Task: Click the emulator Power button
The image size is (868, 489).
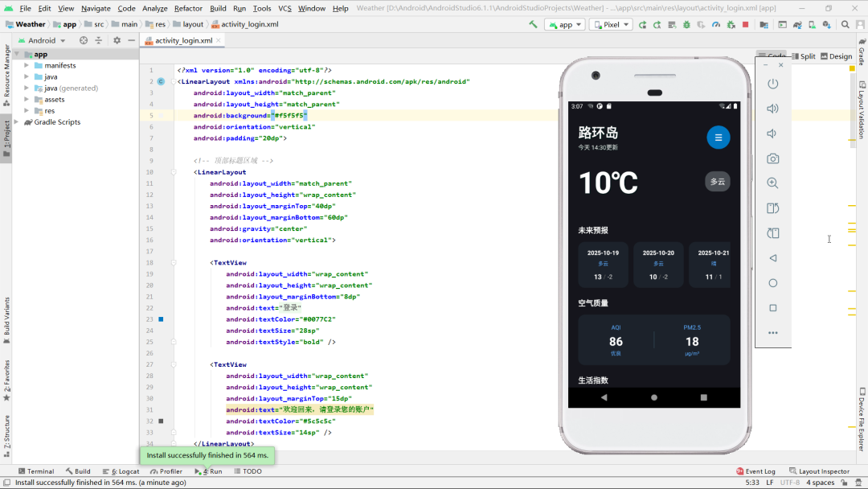Action: click(773, 84)
